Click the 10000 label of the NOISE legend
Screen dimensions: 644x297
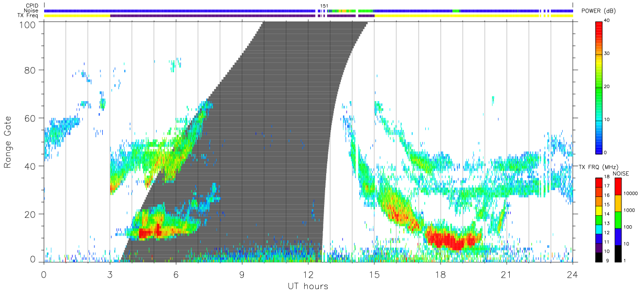coord(631,194)
